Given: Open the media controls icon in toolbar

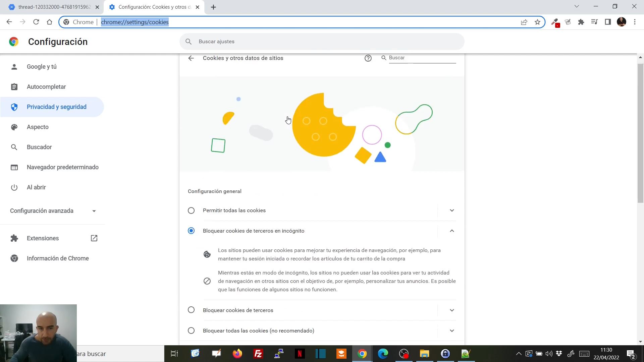Looking at the screenshot, I should [594, 22].
